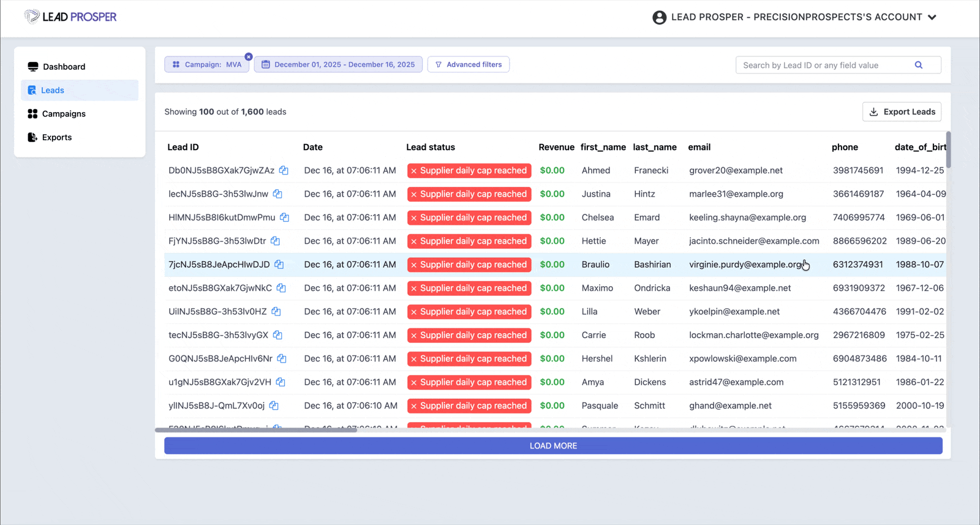The width and height of the screenshot is (980, 525).
Task: Click the user account avatar icon
Action: 659,17
